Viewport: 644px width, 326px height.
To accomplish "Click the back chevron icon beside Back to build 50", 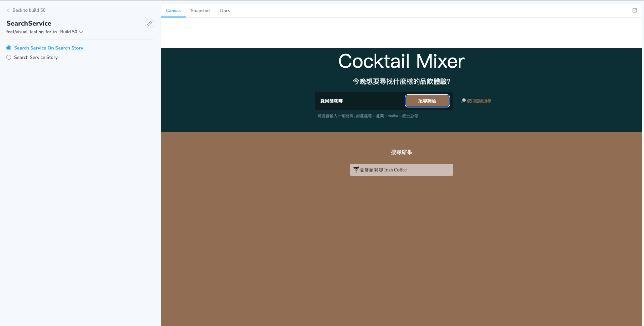I will point(8,10).
